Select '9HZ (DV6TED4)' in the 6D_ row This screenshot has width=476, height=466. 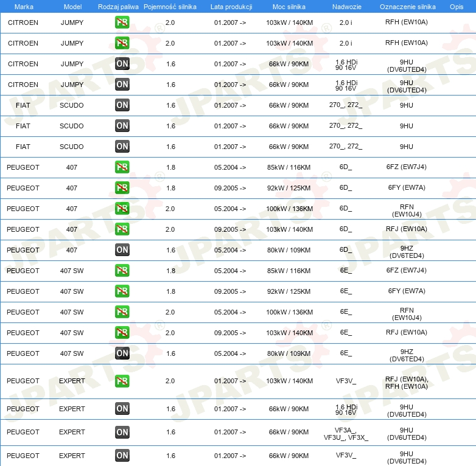pos(407,252)
